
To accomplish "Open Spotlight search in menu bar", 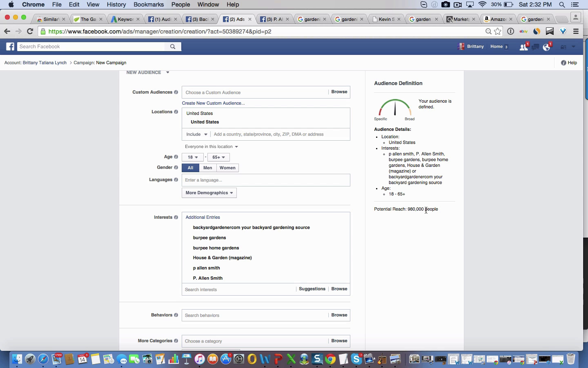I will [562, 4].
